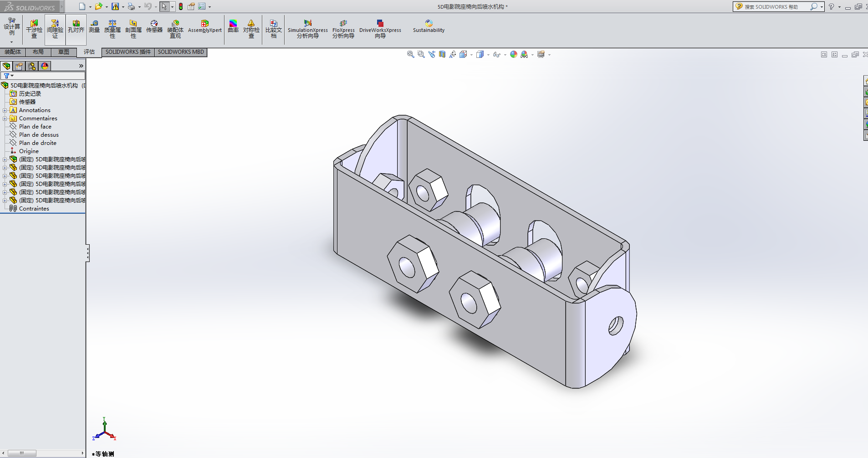Open the DisplayManager panel tab

(45, 66)
